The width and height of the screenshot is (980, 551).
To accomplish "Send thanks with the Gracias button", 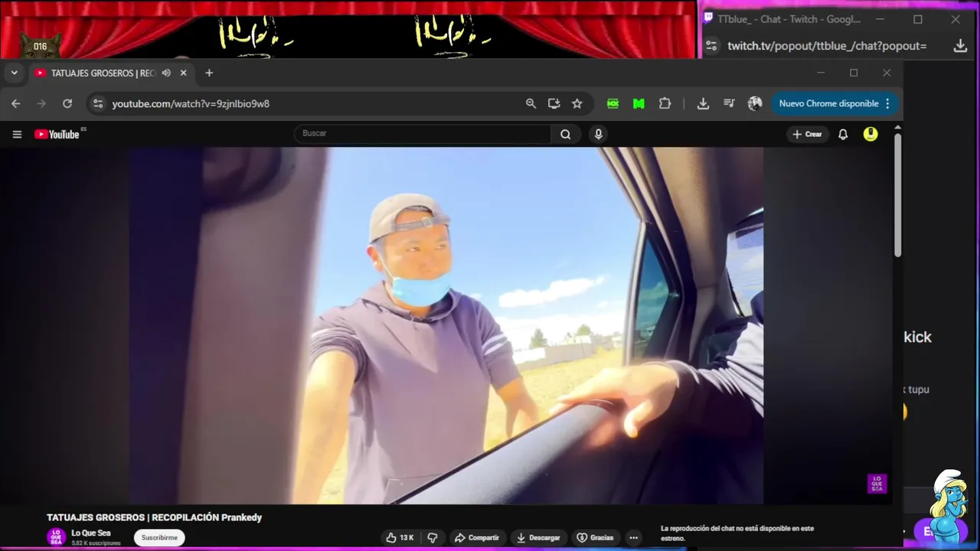I will [x=595, y=537].
